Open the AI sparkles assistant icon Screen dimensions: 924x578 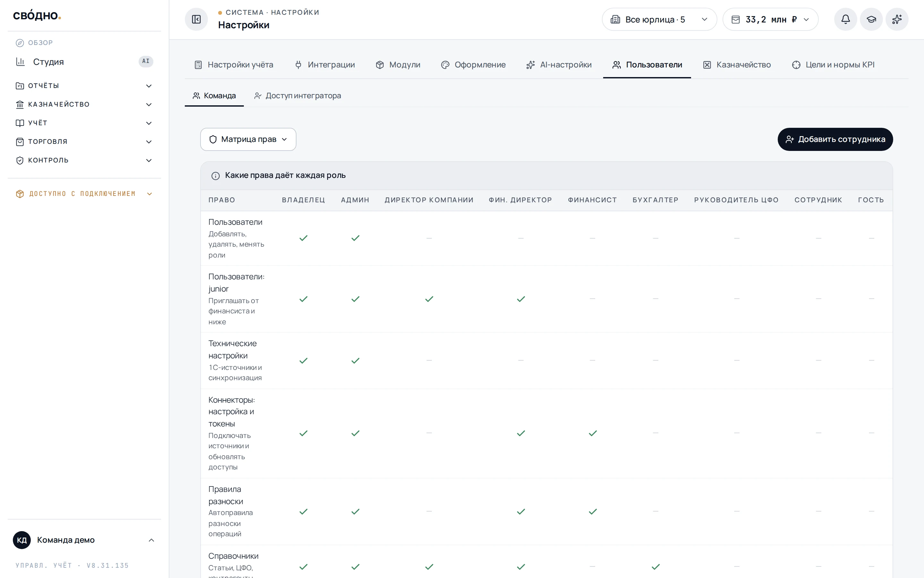click(896, 19)
